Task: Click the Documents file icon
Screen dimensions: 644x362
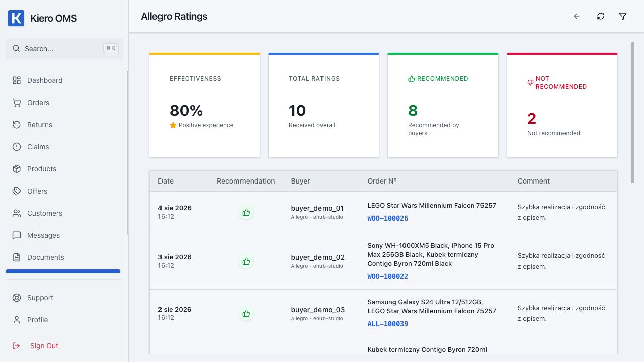Action: [x=17, y=257]
